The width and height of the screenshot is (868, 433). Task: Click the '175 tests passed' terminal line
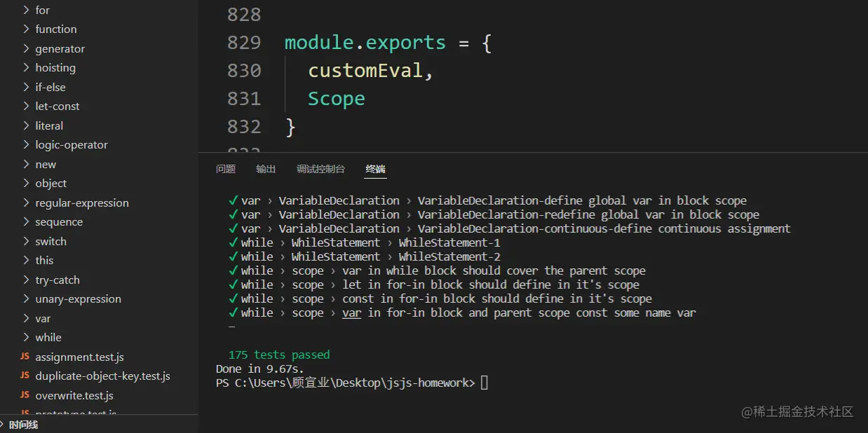[x=279, y=355]
